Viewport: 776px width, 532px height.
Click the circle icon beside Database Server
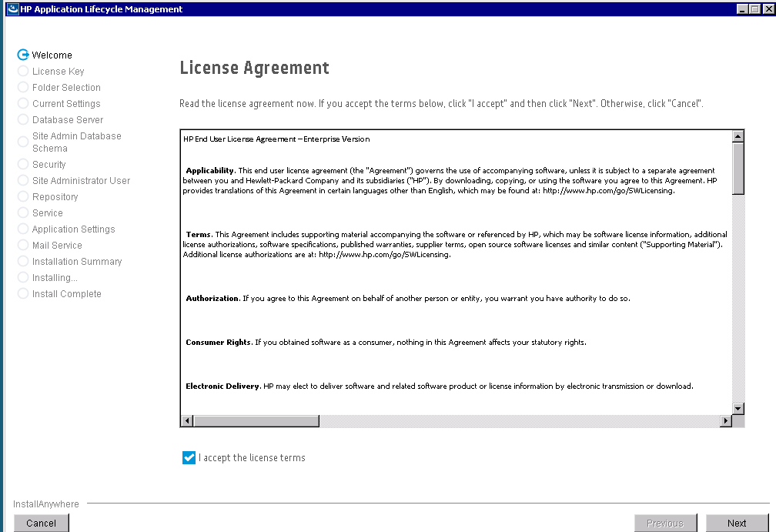[23, 119]
